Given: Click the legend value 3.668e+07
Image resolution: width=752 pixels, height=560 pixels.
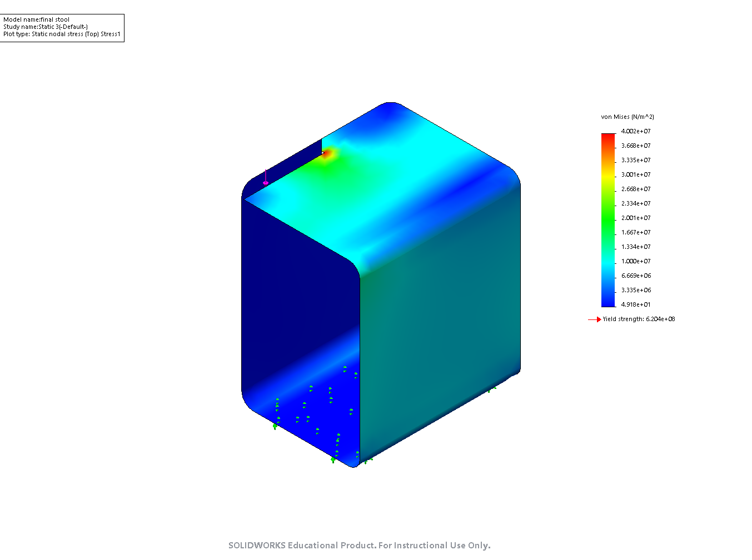Looking at the screenshot, I should point(636,146).
